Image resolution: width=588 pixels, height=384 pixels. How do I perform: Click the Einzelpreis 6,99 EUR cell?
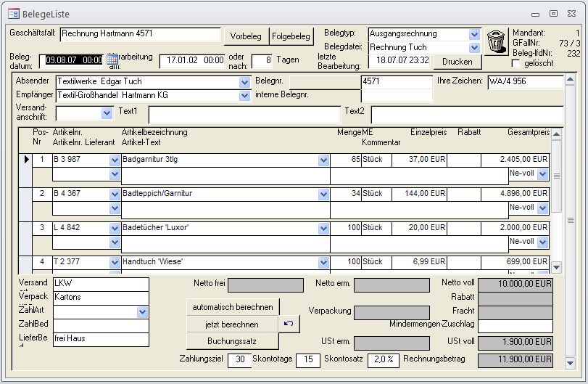419,261
